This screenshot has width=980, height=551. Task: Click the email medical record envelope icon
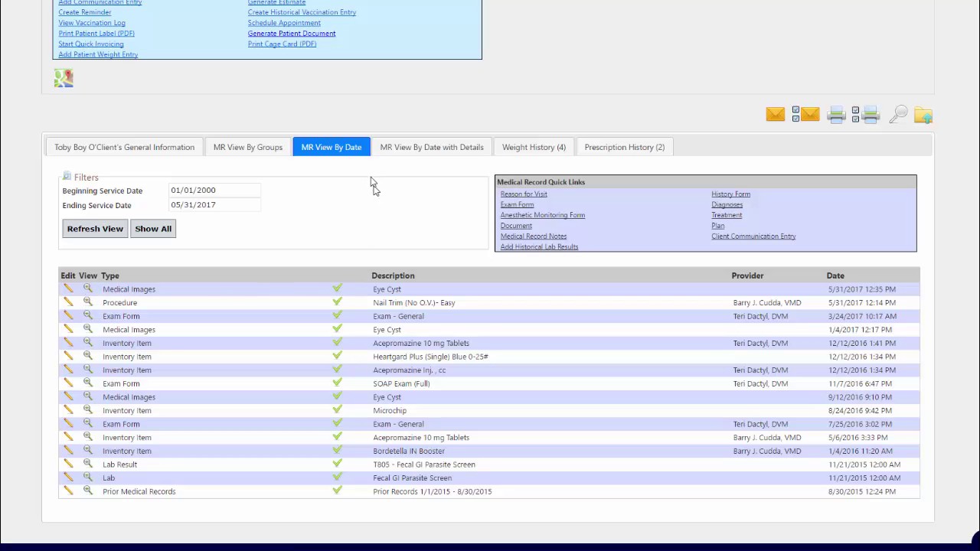coord(775,115)
